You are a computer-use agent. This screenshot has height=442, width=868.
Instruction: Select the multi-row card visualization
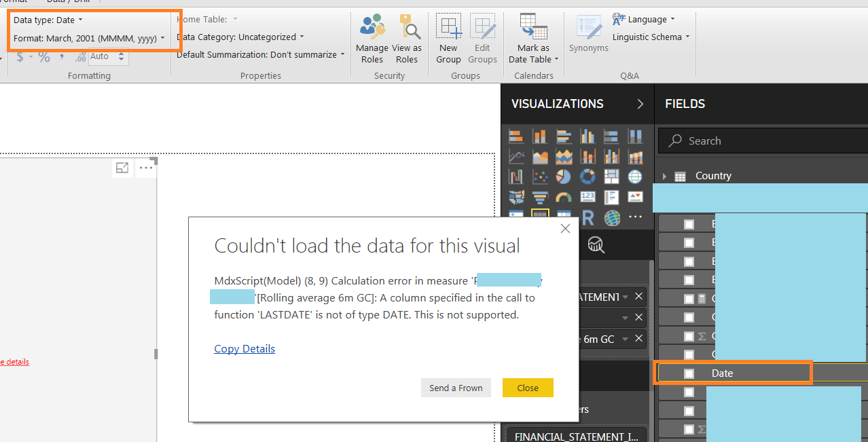click(611, 198)
